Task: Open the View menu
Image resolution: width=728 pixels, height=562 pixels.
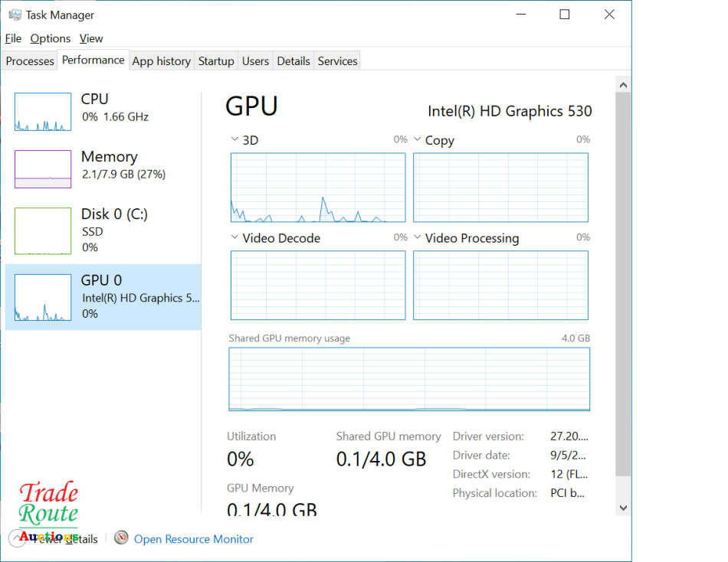Action: tap(90, 38)
